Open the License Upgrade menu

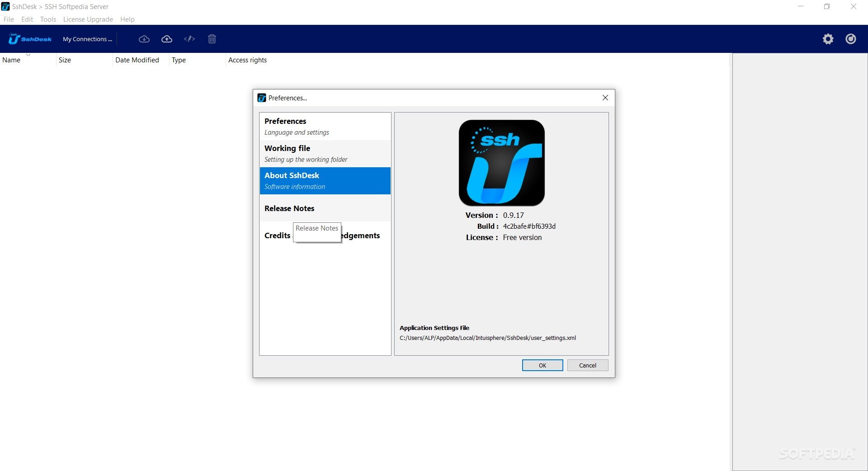coord(88,19)
